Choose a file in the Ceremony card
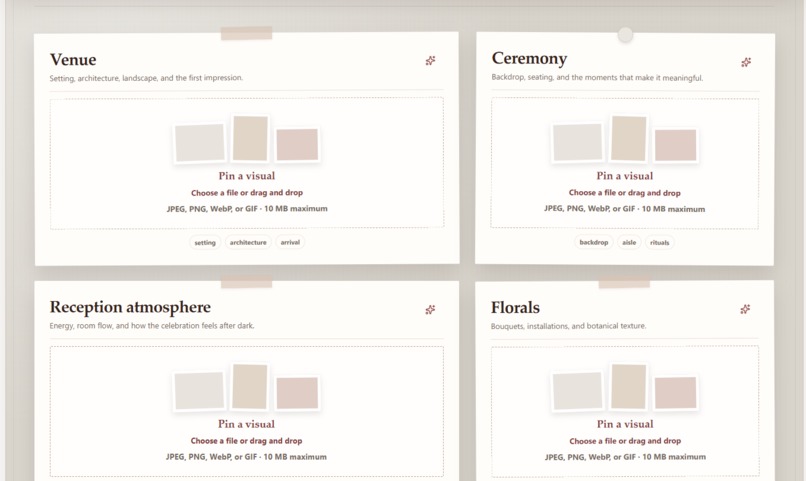This screenshot has height=481, width=806. point(625,193)
